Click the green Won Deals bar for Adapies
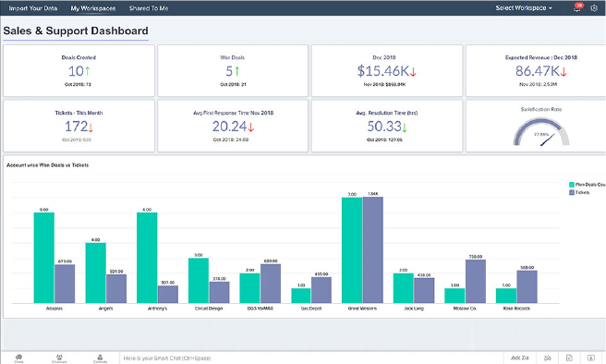606x364 pixels. pyautogui.click(x=43, y=258)
